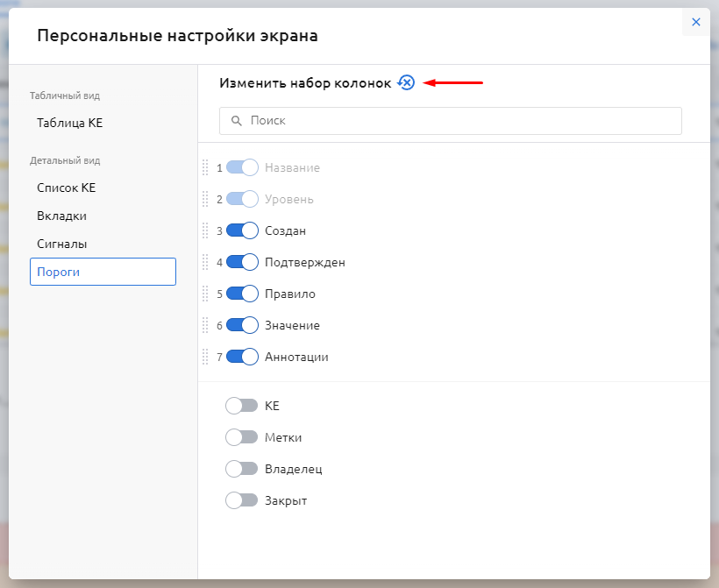The image size is (719, 588).
Task: Disable the Аннотации column
Action: 242,357
